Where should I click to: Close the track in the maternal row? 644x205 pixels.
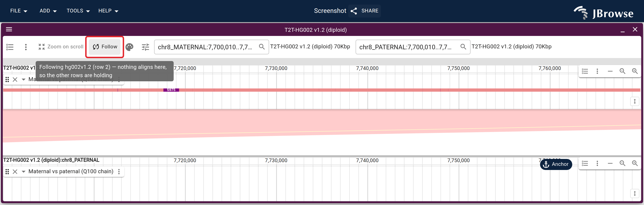point(15,80)
